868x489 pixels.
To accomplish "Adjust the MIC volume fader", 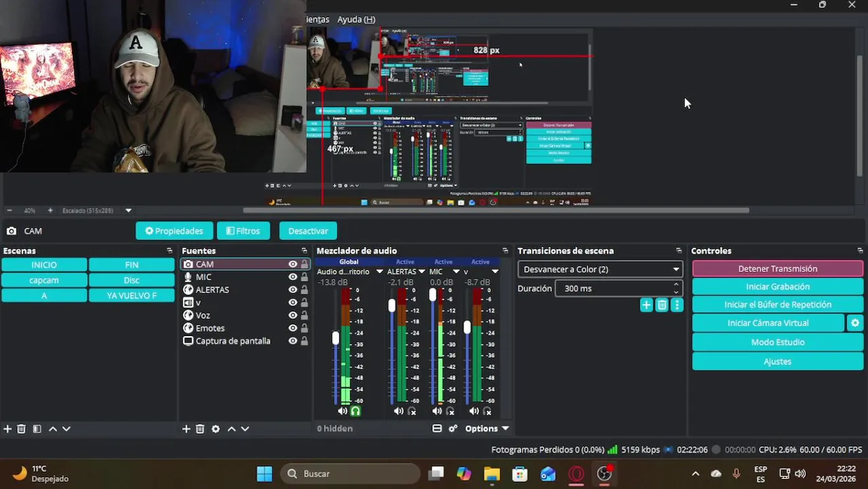I will click(433, 295).
